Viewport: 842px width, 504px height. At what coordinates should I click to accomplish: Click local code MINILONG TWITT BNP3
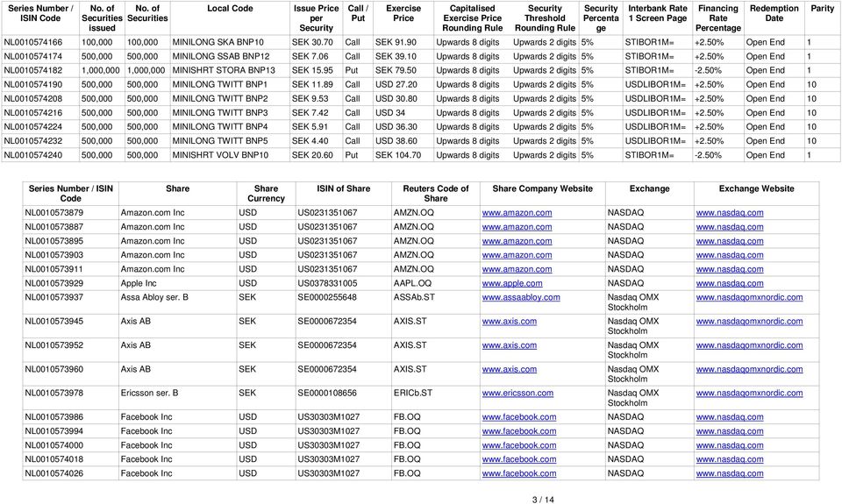(x=219, y=113)
